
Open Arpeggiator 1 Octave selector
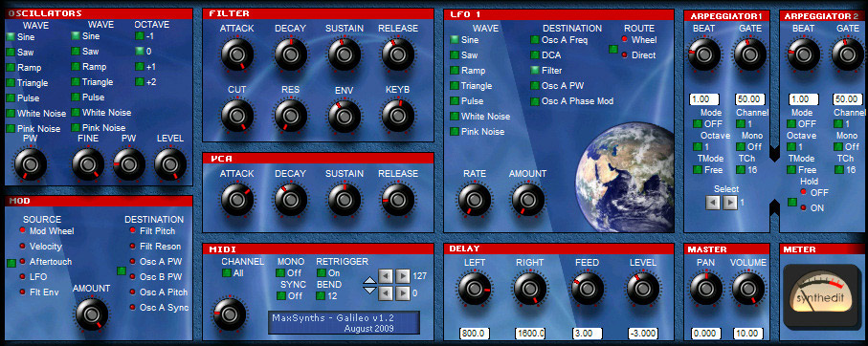coord(698,147)
